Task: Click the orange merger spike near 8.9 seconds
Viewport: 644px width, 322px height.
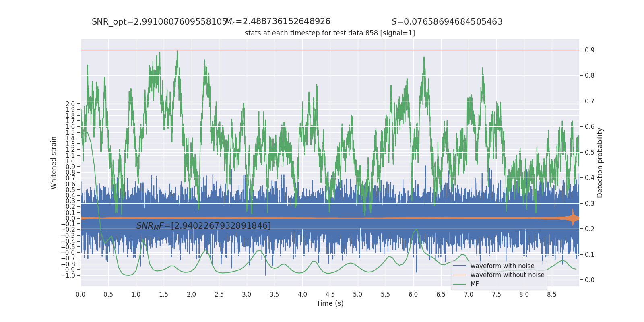Action: [573, 218]
